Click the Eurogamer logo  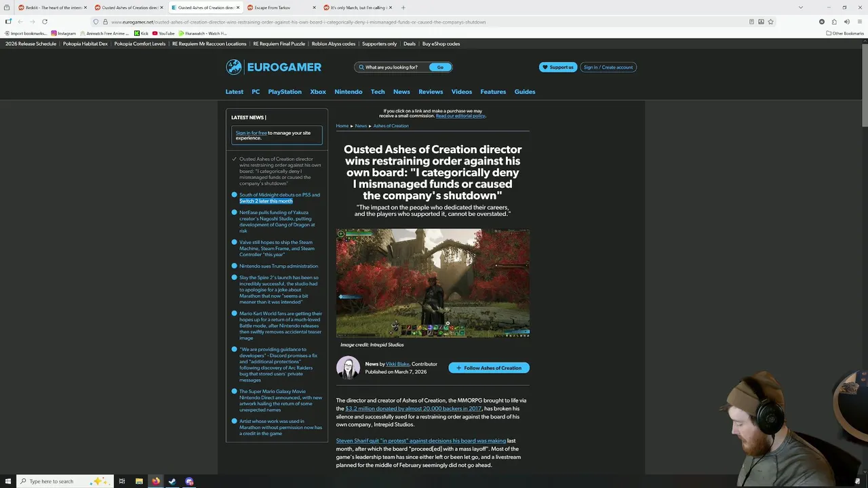(273, 67)
